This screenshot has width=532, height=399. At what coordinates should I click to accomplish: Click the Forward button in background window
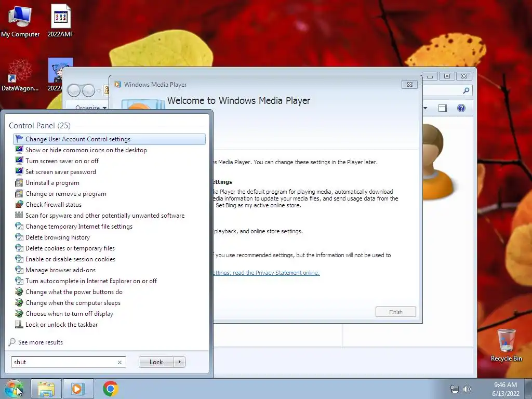click(88, 90)
